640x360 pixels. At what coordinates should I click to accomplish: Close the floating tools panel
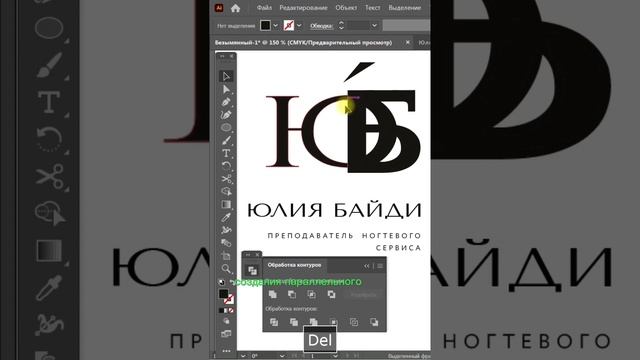[231, 56]
